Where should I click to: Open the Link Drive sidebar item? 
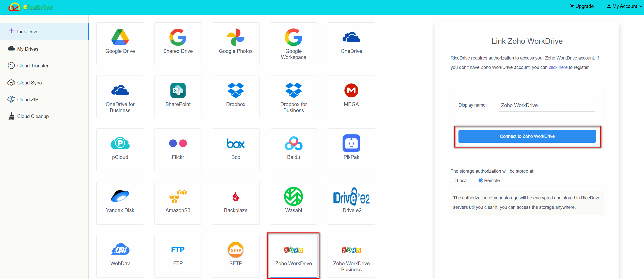click(44, 31)
